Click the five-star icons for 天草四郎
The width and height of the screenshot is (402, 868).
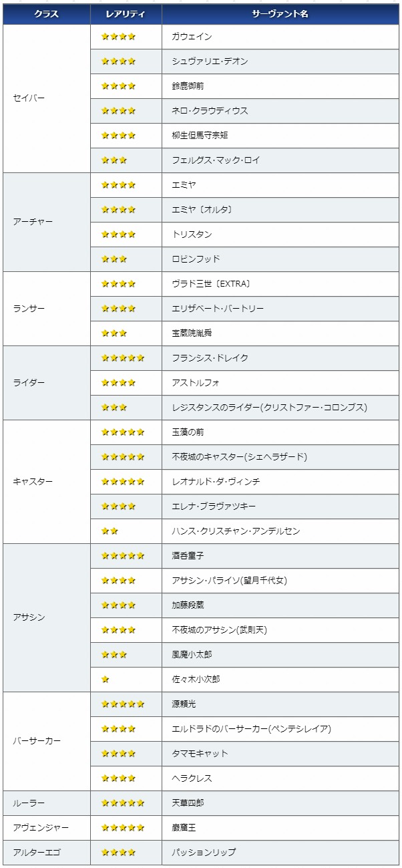coord(122,803)
